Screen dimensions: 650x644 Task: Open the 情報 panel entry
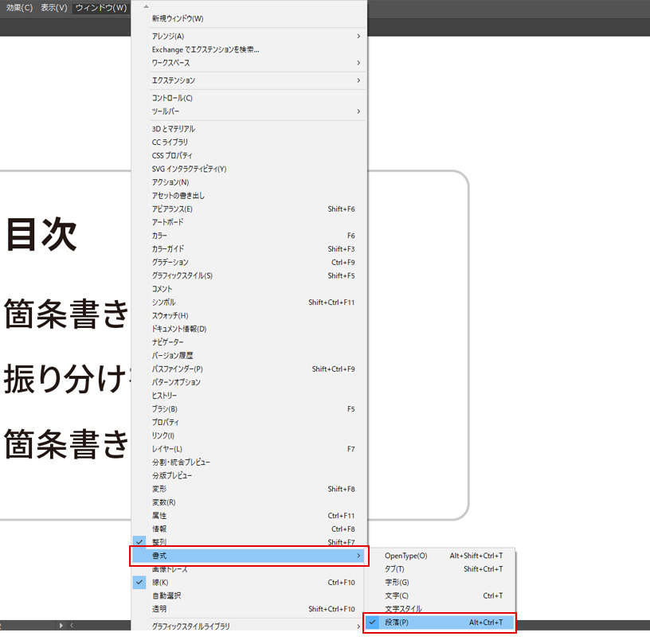click(249, 529)
